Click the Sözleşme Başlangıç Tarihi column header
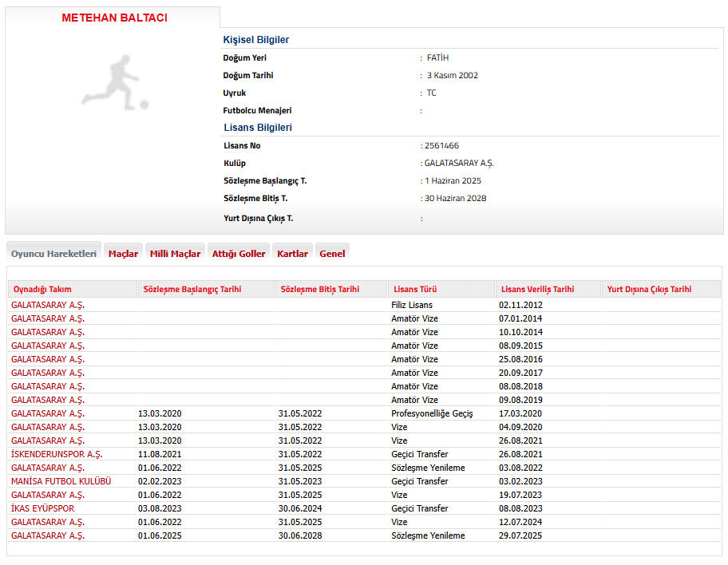This screenshot has height=565, width=728. tap(192, 289)
